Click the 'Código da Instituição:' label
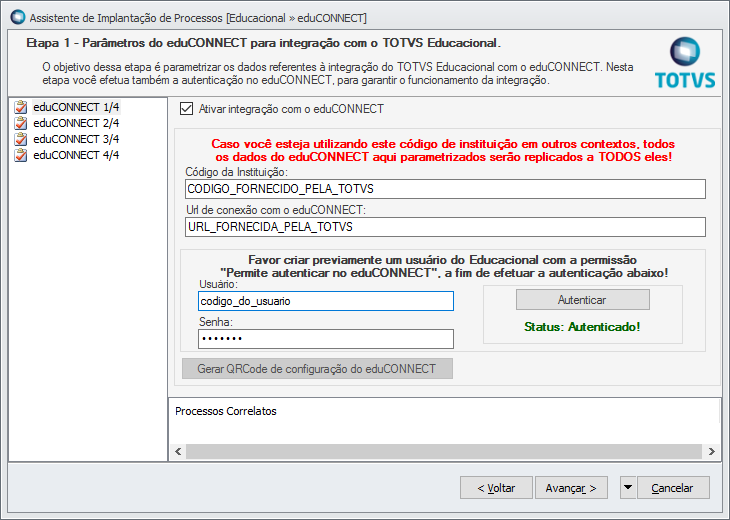The width and height of the screenshot is (730, 520). [x=237, y=172]
